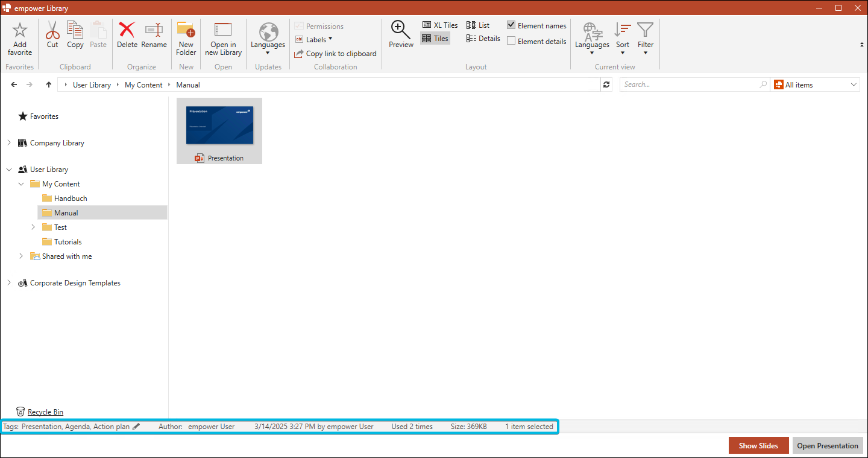868x458 pixels.
Task: Enable the Element details checkbox
Action: click(x=511, y=41)
